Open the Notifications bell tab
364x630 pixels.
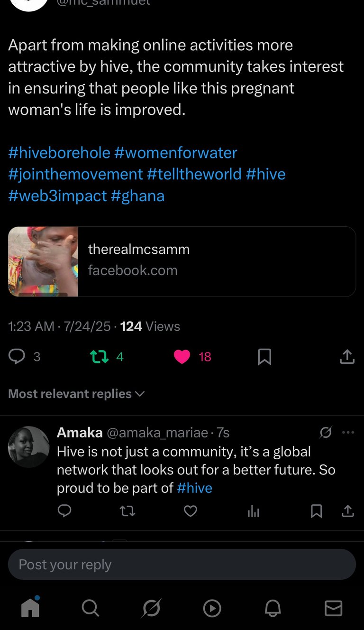(273, 608)
